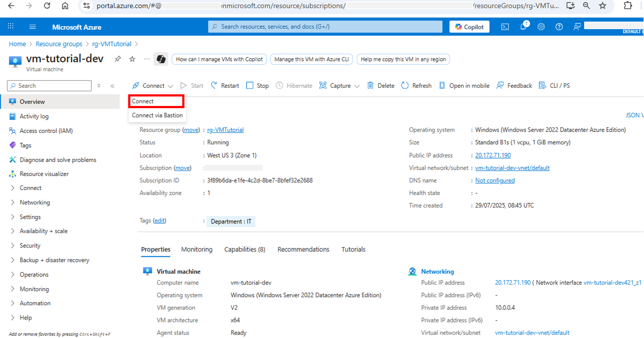Open portal settings gear
Screen dimensions: 644x338
pos(541,27)
